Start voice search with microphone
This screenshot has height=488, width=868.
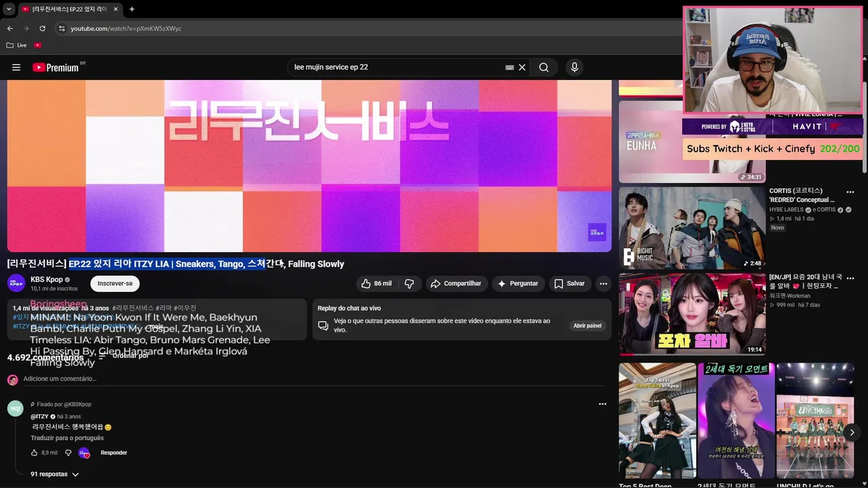tap(574, 67)
